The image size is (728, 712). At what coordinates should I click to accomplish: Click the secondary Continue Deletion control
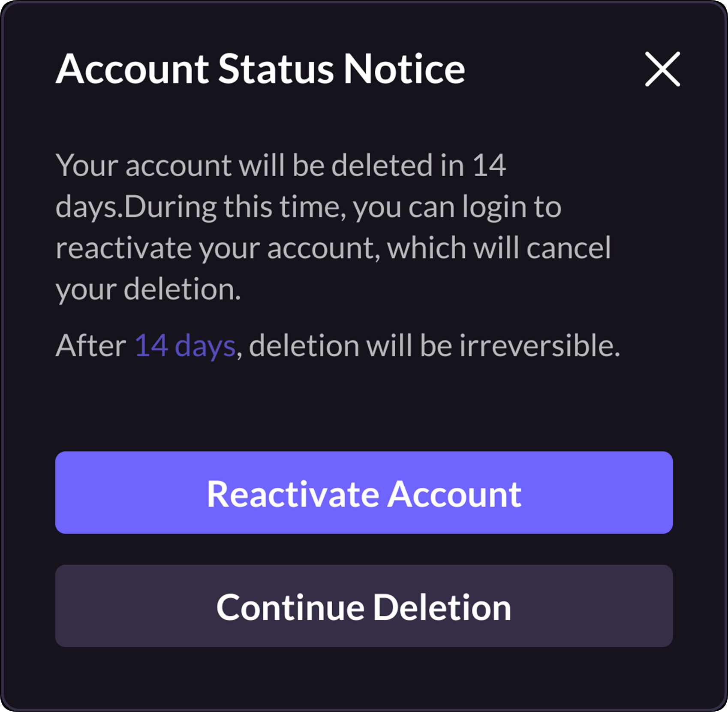[364, 606]
